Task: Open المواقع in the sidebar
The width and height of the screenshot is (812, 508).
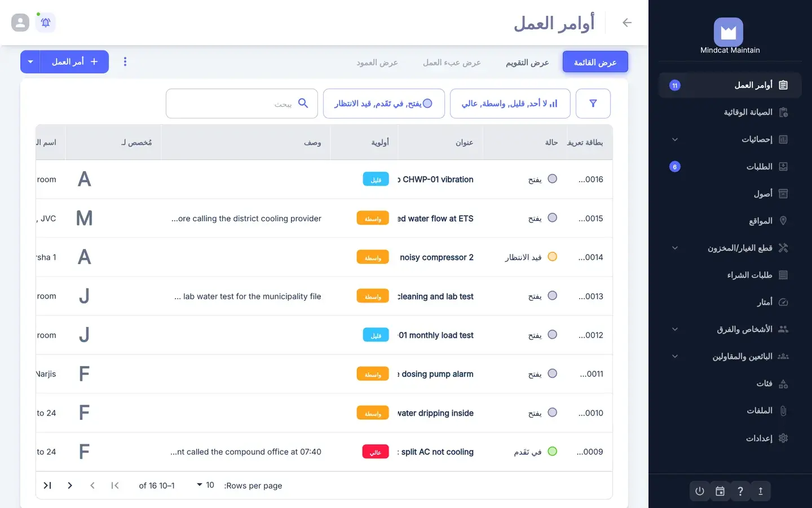Action: (730, 221)
